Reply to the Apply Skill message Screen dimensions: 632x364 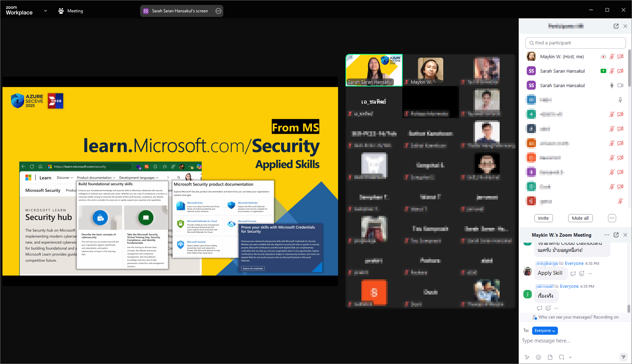coord(573,273)
